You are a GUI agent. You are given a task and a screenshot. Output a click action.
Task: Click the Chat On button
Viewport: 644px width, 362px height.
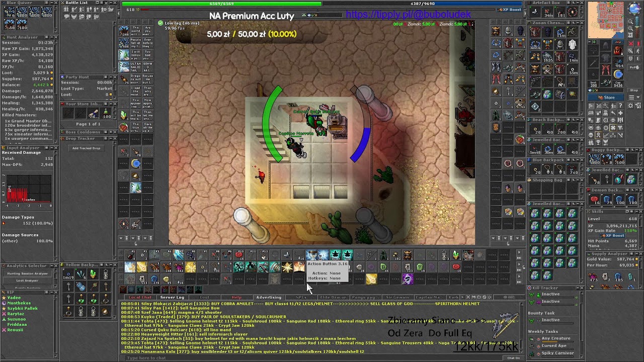pos(514,358)
